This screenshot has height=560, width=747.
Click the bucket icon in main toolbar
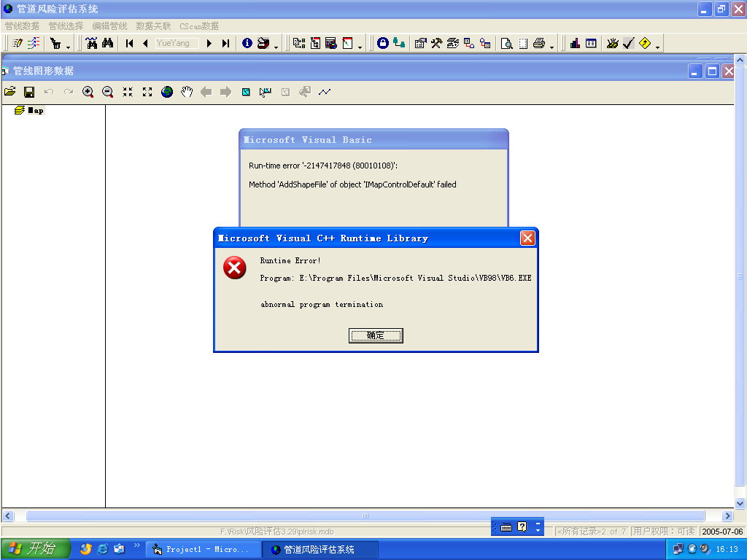(55, 43)
